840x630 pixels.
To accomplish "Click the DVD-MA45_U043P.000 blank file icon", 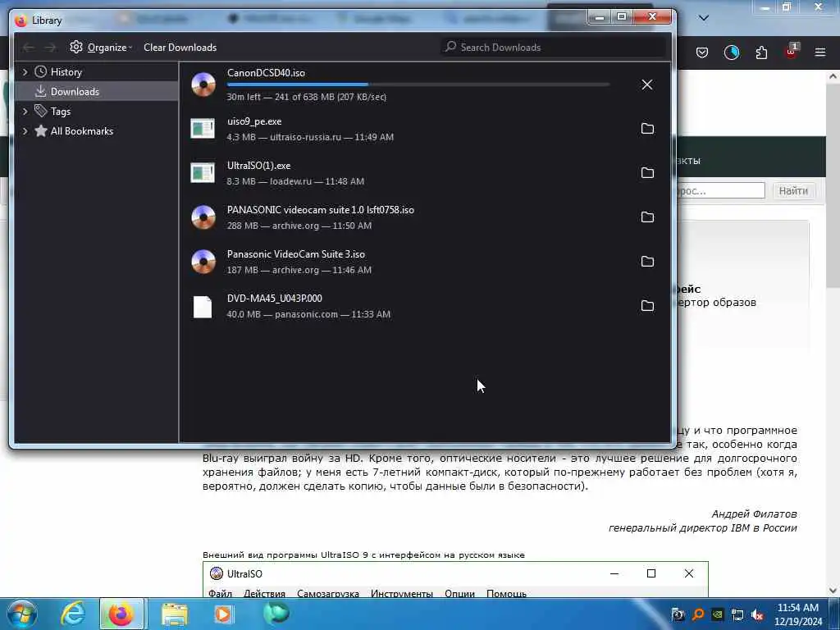I will 203,307.
